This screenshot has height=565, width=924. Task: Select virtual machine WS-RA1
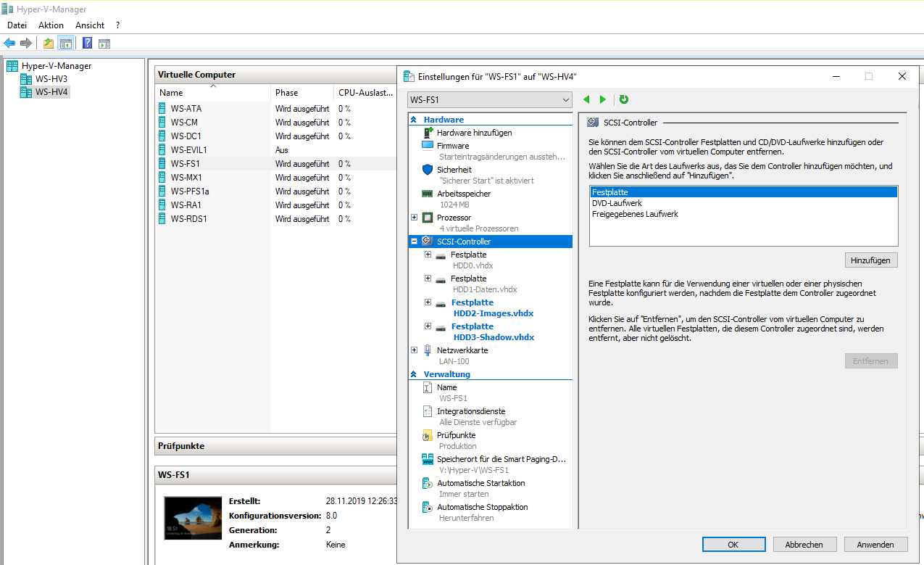[186, 205]
